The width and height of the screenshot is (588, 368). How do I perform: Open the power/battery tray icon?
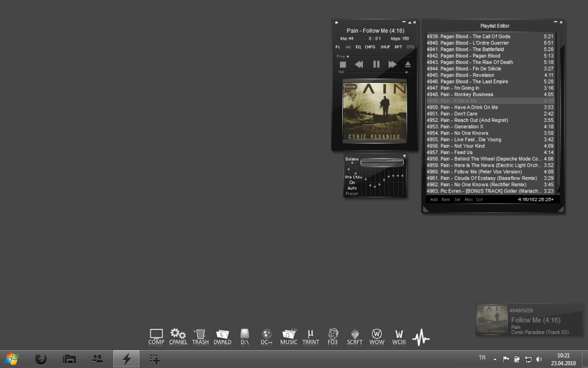click(x=517, y=359)
